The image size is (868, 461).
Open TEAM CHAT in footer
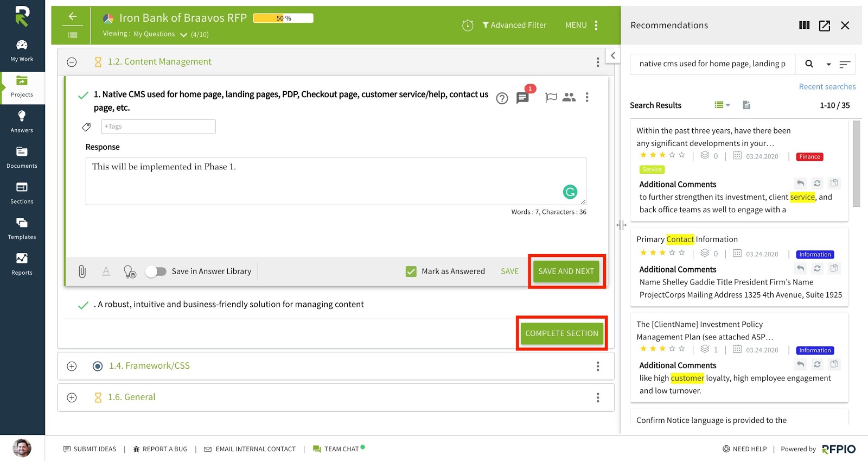click(x=339, y=449)
